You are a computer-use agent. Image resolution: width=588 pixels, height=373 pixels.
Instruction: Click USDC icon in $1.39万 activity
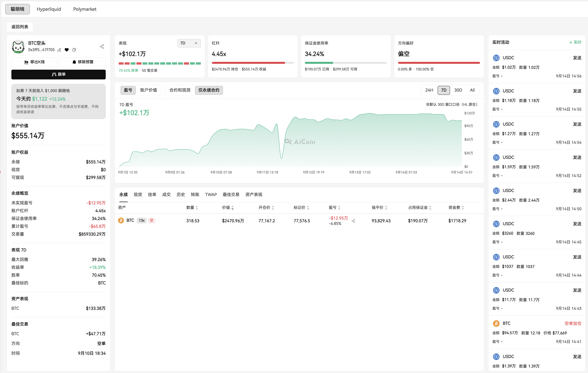pos(496,357)
